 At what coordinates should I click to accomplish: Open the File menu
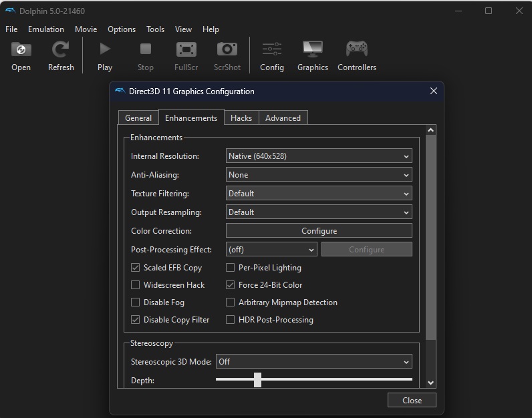point(11,29)
